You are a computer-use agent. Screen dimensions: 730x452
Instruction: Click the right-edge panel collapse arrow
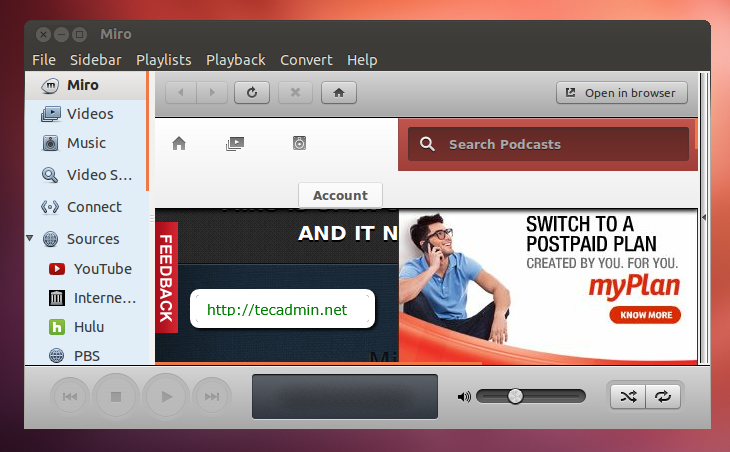click(704, 217)
